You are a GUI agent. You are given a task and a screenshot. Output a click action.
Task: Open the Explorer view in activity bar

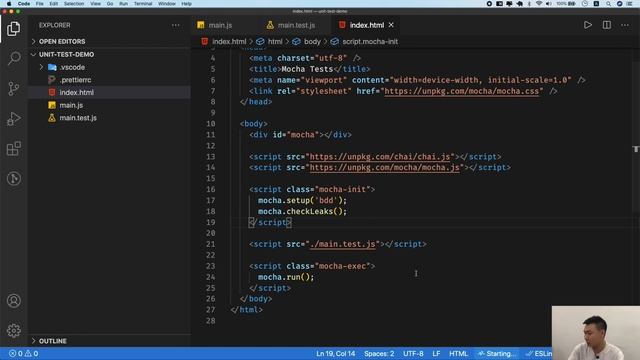tap(13, 29)
